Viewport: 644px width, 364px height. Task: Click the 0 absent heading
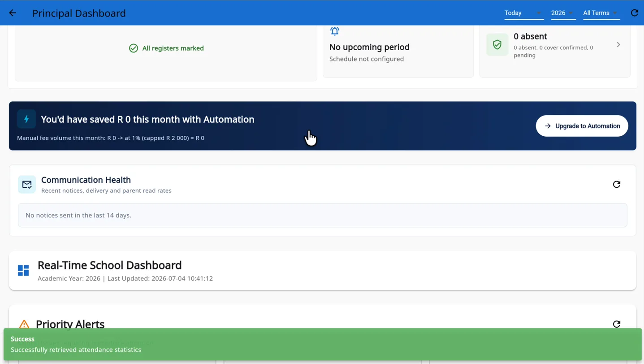530,36
